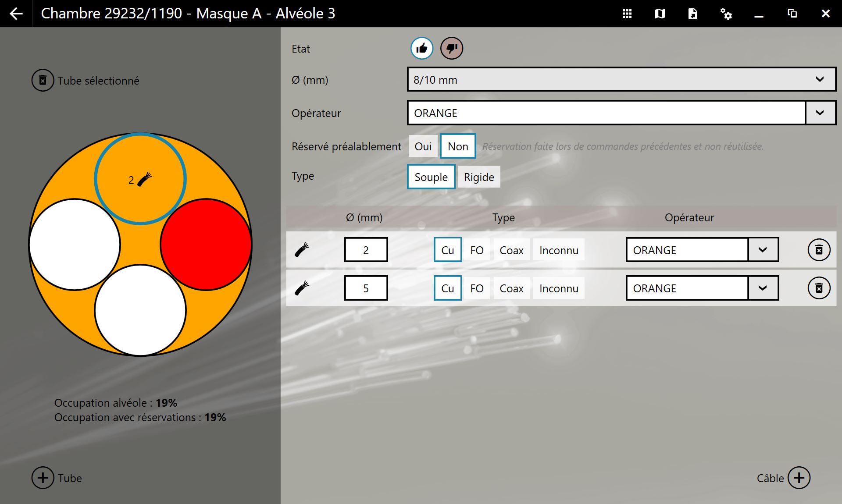This screenshot has width=842, height=504.
Task: Open the grid view icon in title bar
Action: (x=627, y=14)
